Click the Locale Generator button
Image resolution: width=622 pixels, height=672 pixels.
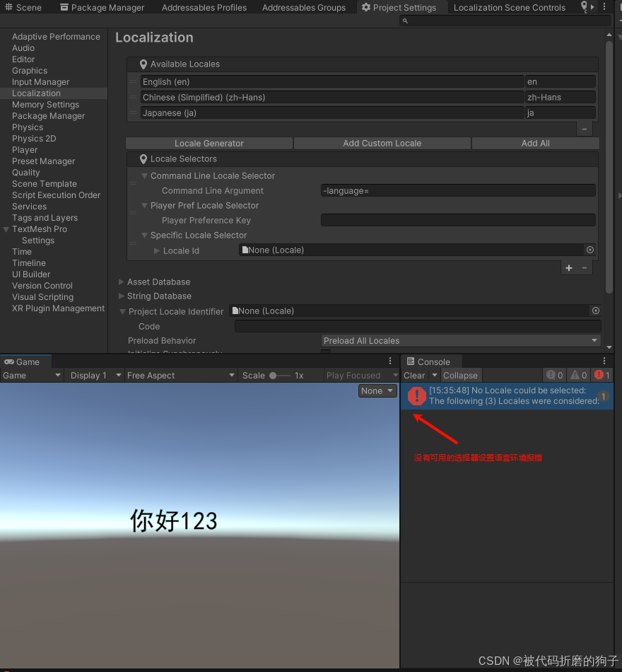point(209,143)
